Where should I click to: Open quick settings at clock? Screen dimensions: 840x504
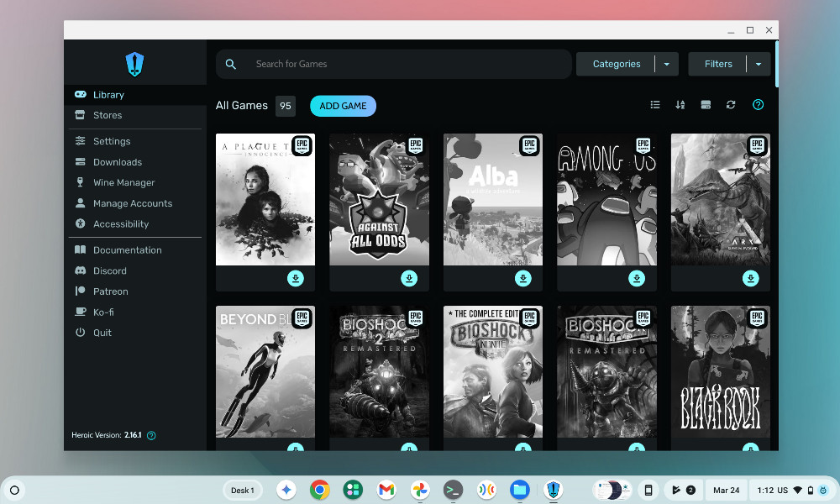(791, 490)
